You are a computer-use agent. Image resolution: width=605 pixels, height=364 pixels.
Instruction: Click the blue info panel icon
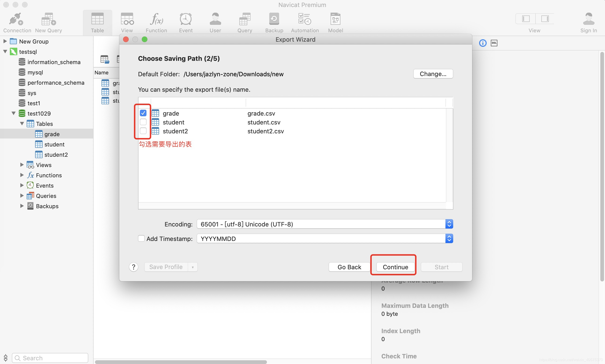(x=483, y=43)
